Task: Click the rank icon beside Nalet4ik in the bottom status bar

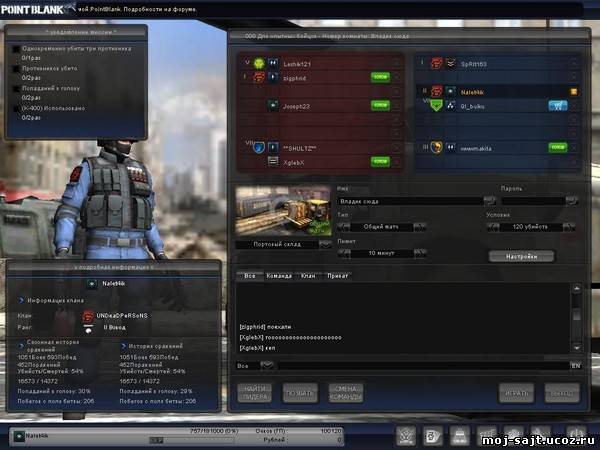Action: pos(18,436)
